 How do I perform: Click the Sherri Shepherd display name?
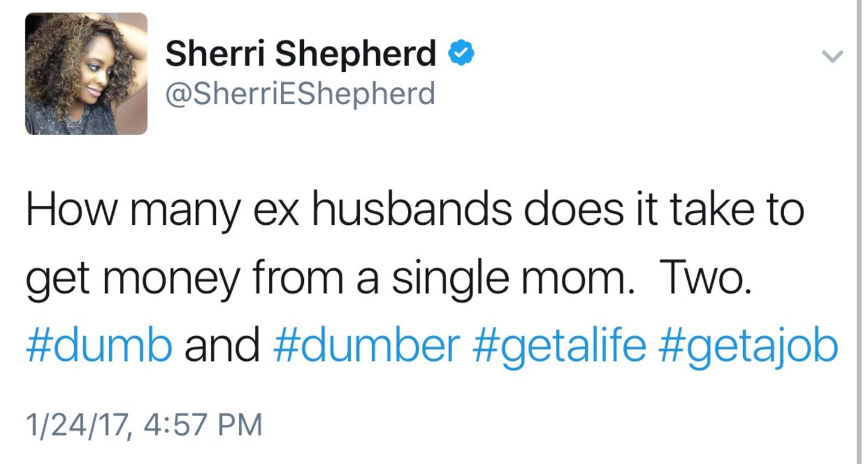tap(300, 54)
